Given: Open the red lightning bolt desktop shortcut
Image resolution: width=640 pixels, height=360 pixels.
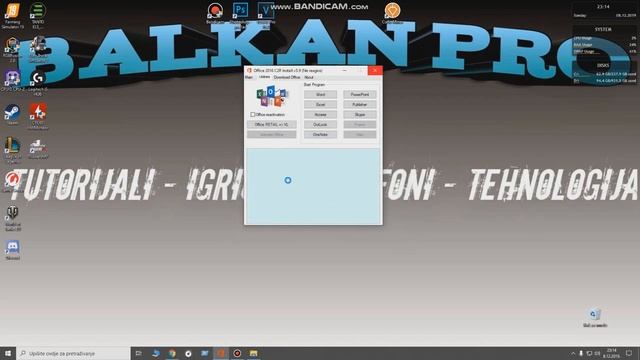Looking at the screenshot, I should click(x=38, y=116).
